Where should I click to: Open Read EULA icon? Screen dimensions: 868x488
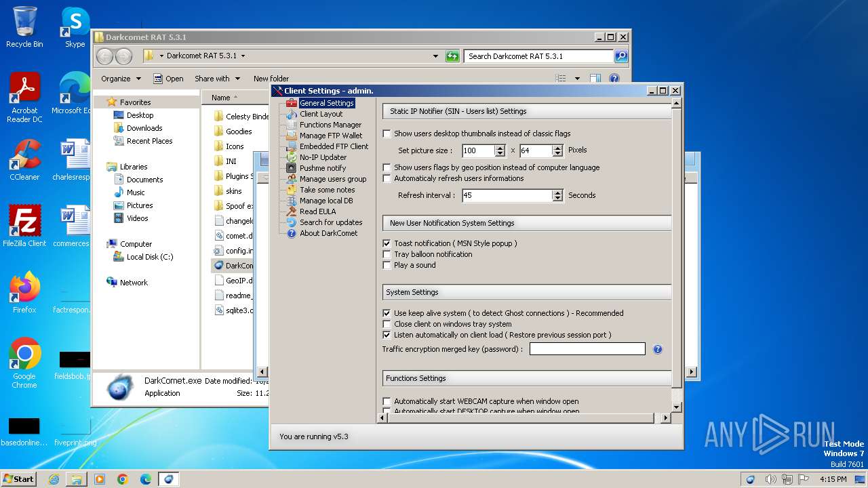(x=292, y=211)
